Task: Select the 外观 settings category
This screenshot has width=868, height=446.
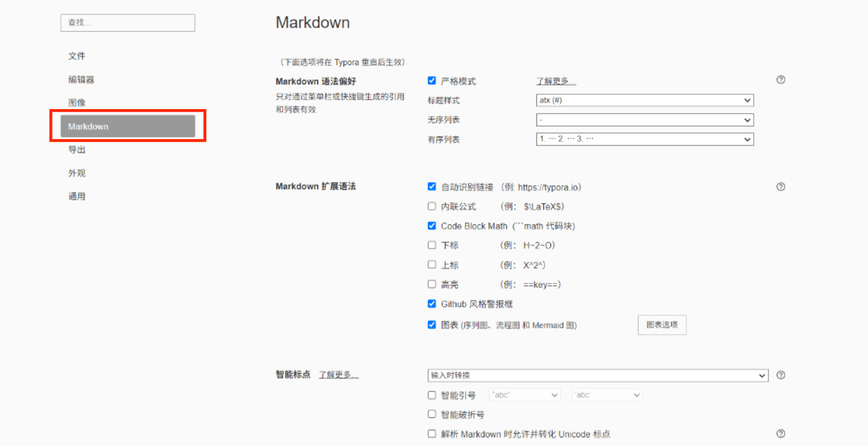Action: (77, 173)
